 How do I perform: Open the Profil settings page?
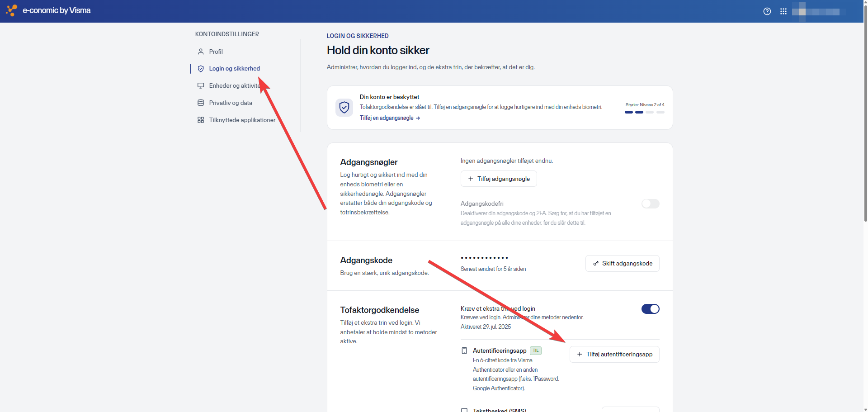point(216,52)
